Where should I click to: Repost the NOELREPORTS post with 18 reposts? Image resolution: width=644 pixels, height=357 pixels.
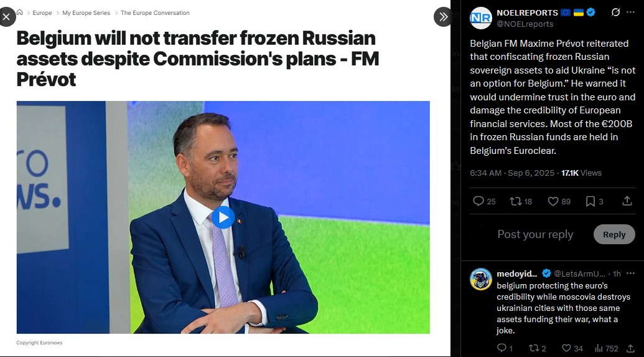521,201
